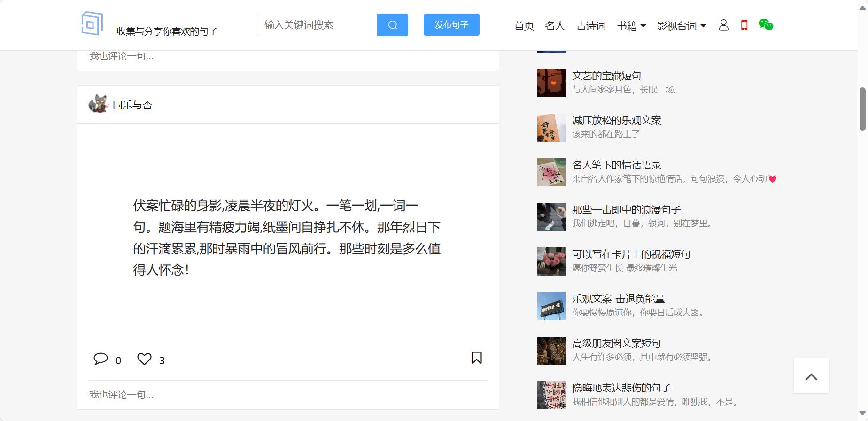Viewport: 868px width, 421px height.
Task: Click the comment count 0
Action: (118, 360)
